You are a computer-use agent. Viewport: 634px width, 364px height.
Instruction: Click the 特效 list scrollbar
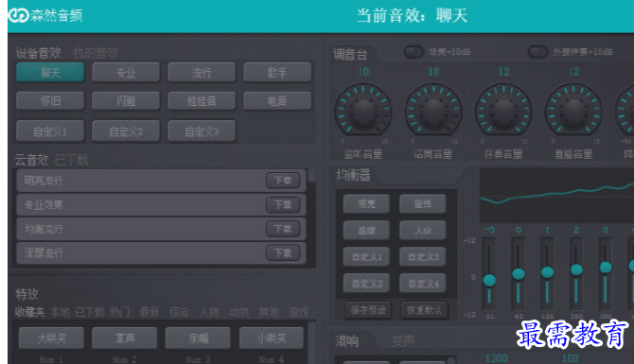311,342
